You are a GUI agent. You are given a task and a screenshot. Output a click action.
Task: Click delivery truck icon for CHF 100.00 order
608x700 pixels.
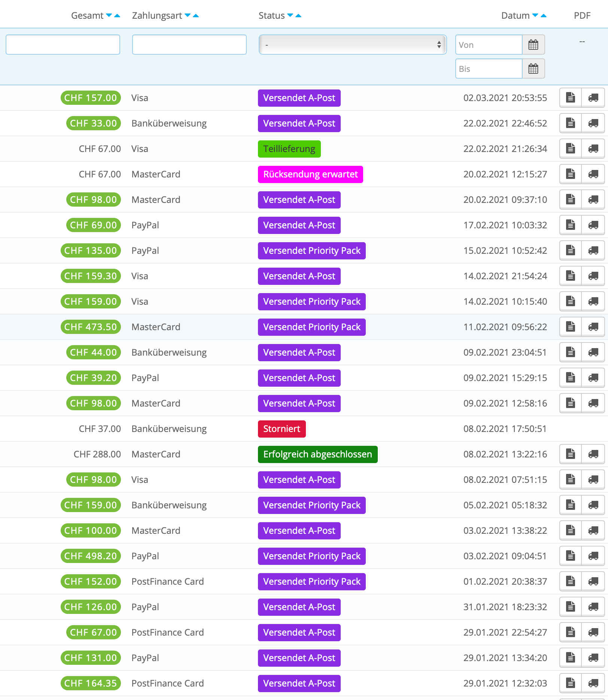coord(593,530)
